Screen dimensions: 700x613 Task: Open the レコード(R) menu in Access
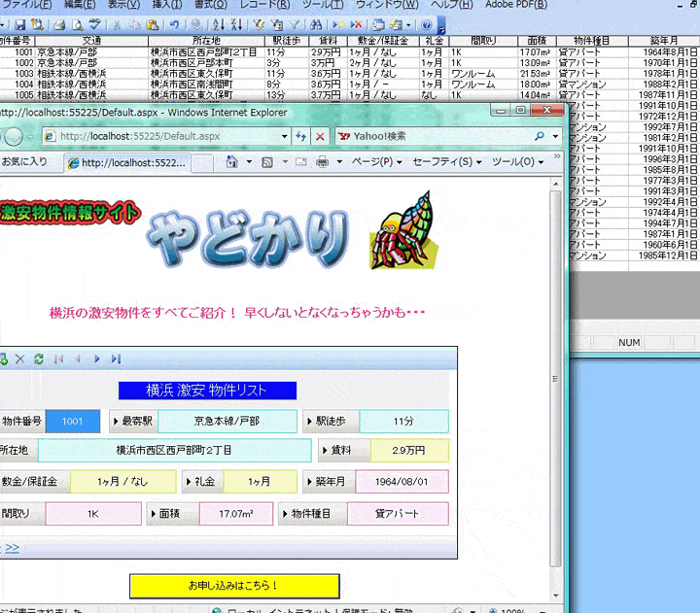[265, 5]
